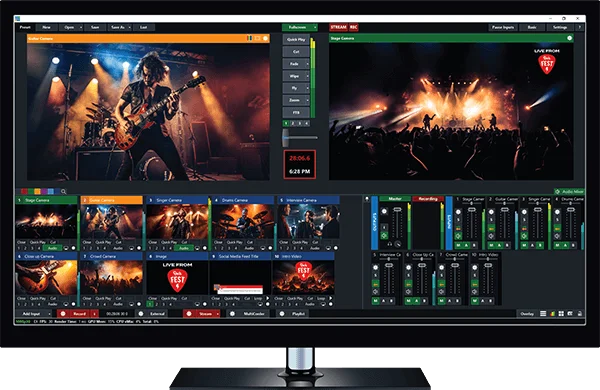Expand the Save As dropdown arrow
The height and width of the screenshot is (390, 600).
coord(130,27)
